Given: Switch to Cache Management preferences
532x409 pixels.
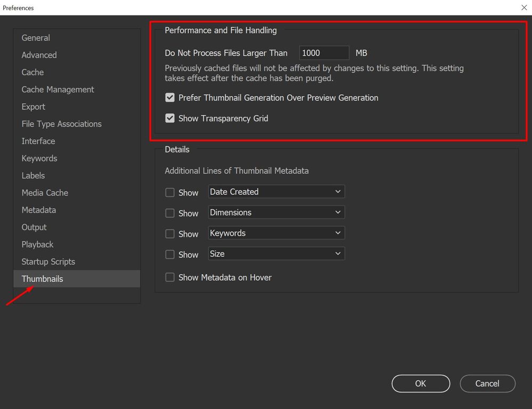Looking at the screenshot, I should pyautogui.click(x=58, y=89).
